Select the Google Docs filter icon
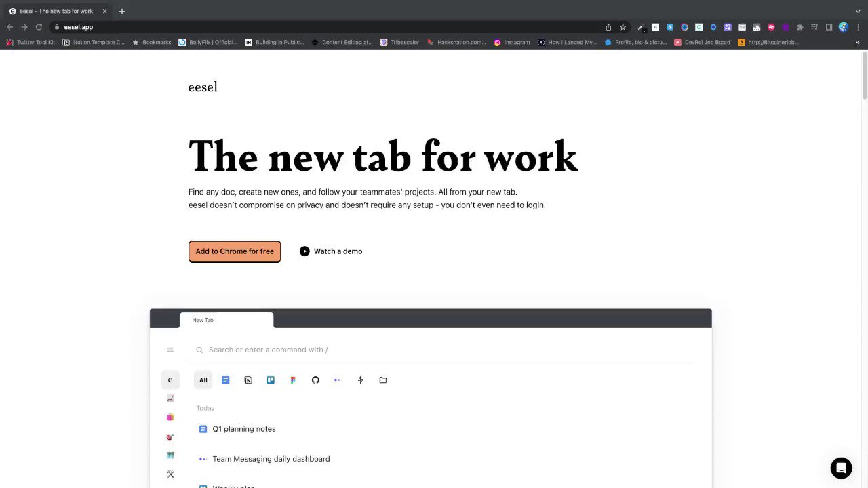Viewport: 868px width, 488px height. [225, 380]
